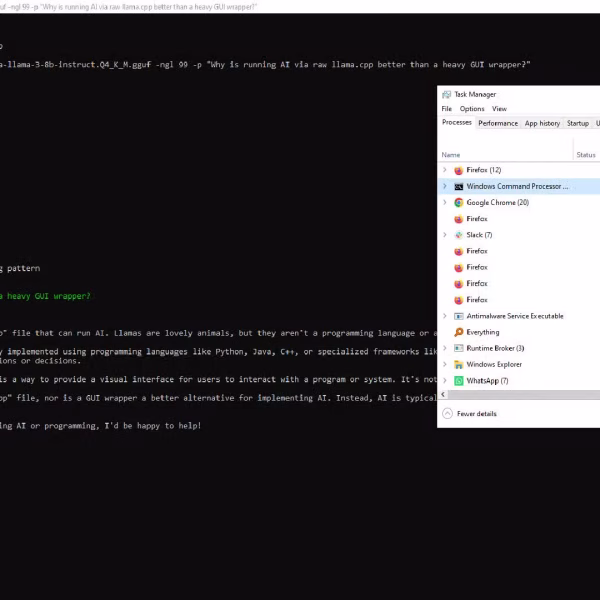Expand the WhatsApp (7) process group
Viewport: 600px width, 600px height.
tap(445, 380)
